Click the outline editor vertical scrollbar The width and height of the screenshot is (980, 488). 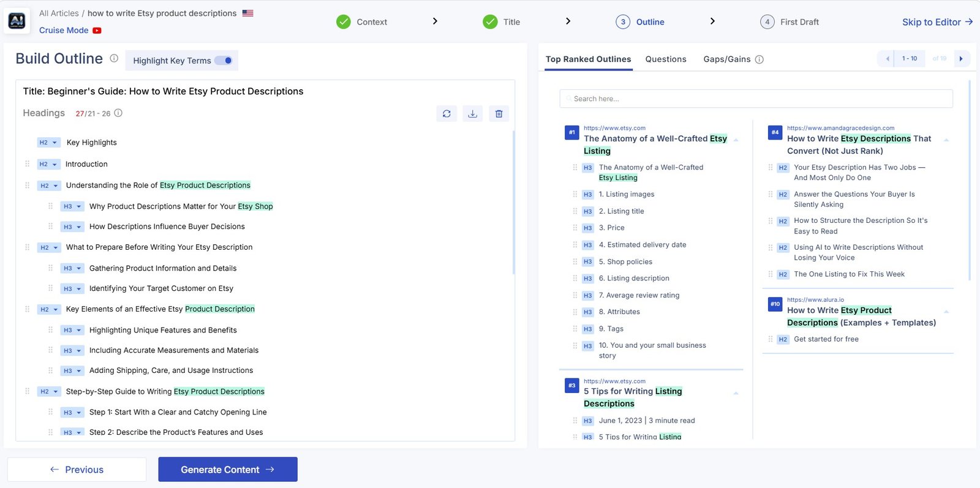click(x=513, y=202)
